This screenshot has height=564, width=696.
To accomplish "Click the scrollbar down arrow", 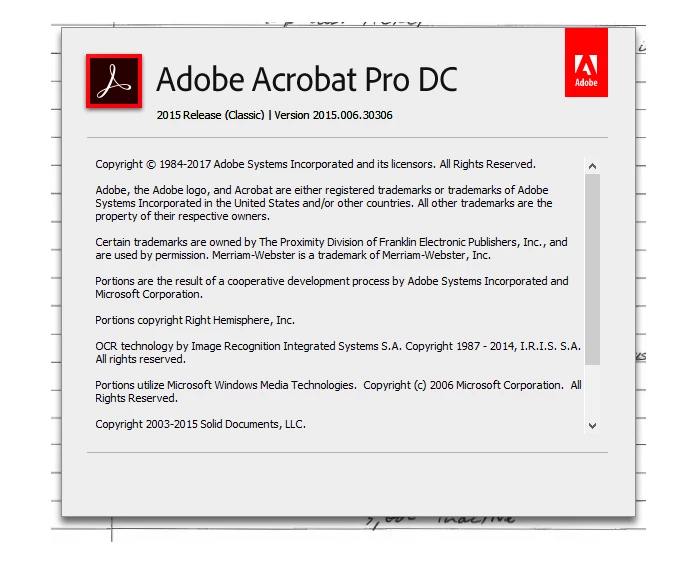I will coord(592,426).
